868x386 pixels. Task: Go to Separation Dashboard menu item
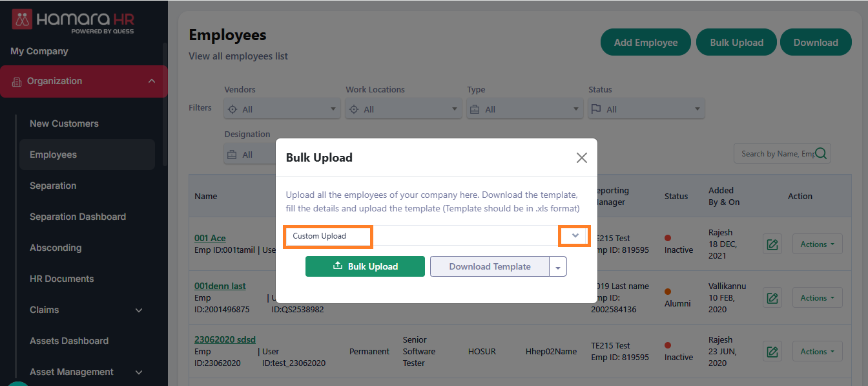click(x=77, y=217)
